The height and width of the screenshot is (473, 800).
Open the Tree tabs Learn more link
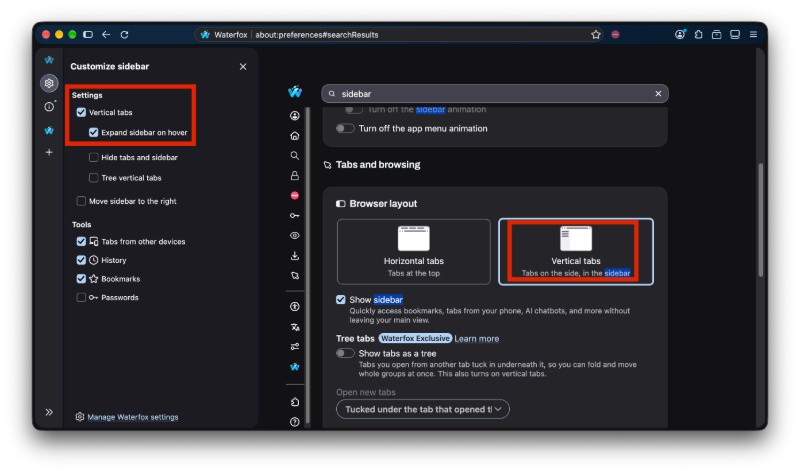coord(477,338)
